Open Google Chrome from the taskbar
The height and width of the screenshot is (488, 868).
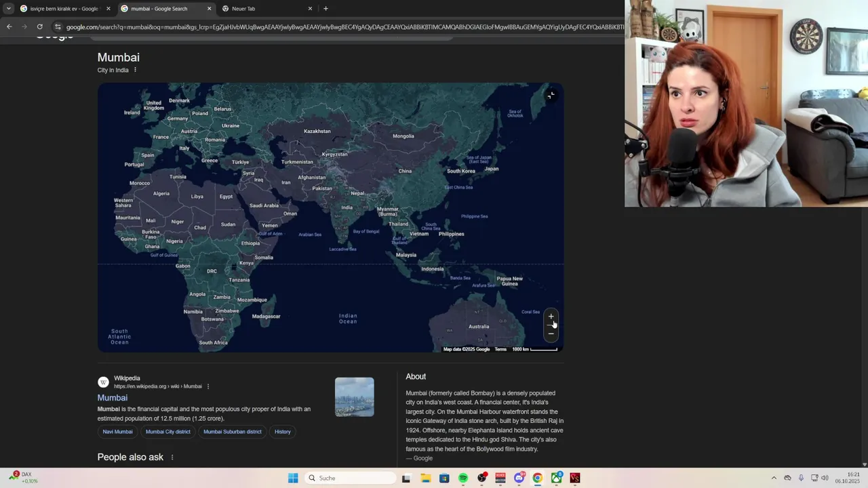click(x=538, y=478)
